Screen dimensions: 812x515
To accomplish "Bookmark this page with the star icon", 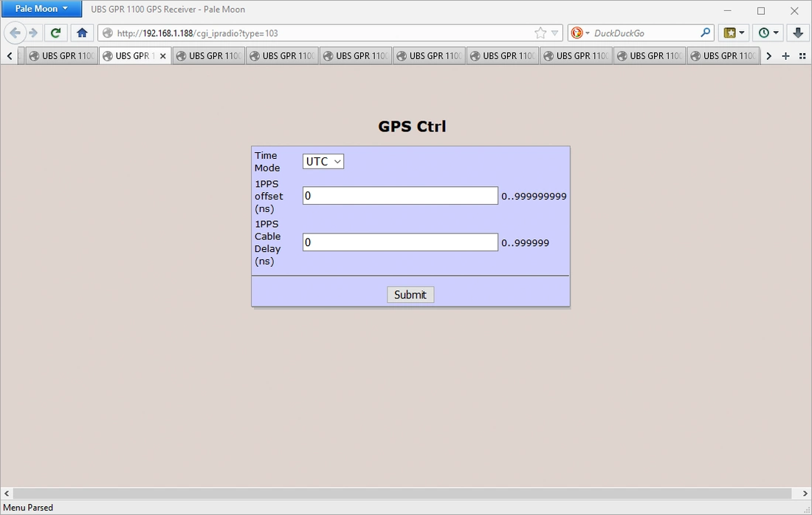I will point(540,33).
